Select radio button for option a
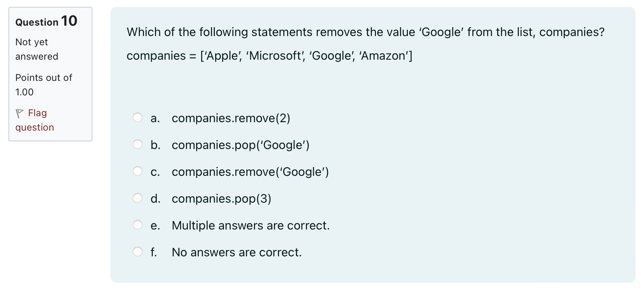The image size is (644, 298). click(x=138, y=117)
